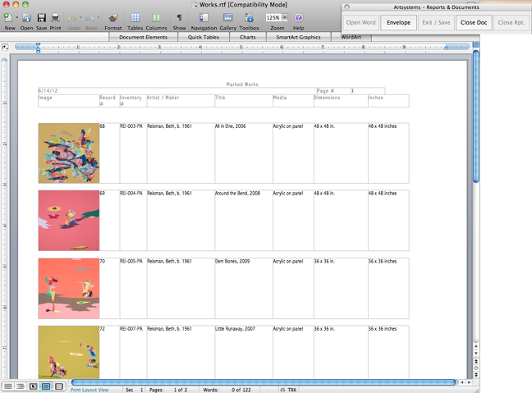
Task: Switch to the Document Elements tab
Action: coord(143,37)
